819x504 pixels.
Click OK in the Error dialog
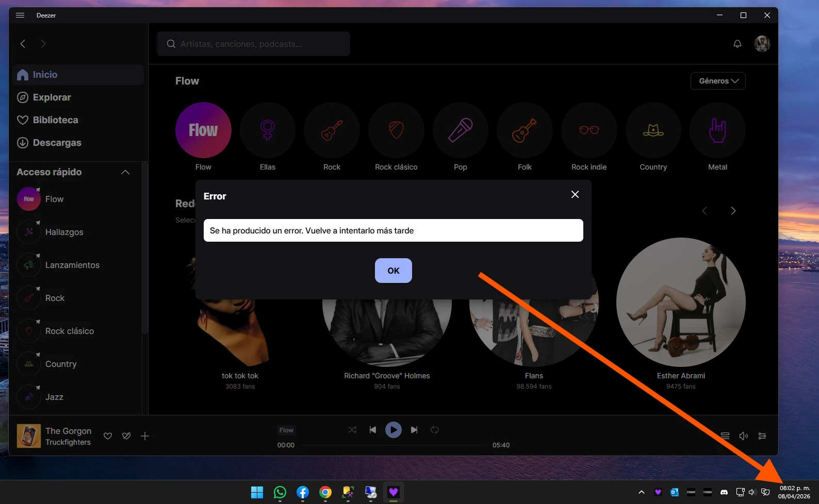pos(393,271)
